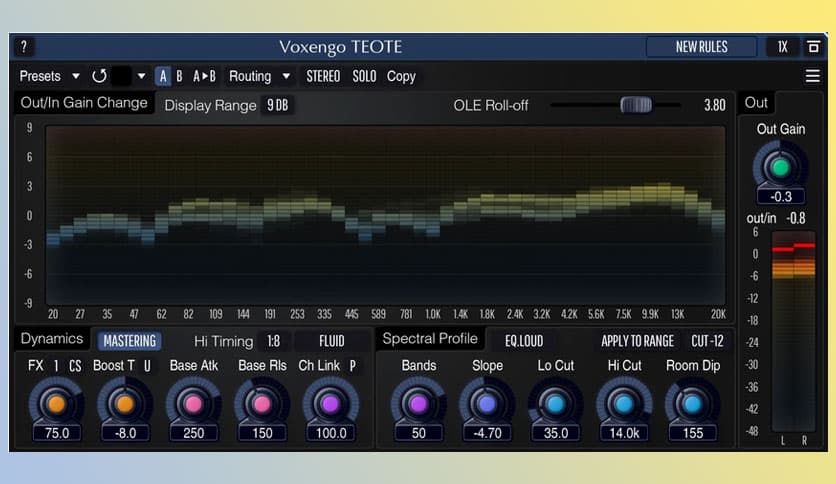Click the FX value field 75.0

click(57, 433)
